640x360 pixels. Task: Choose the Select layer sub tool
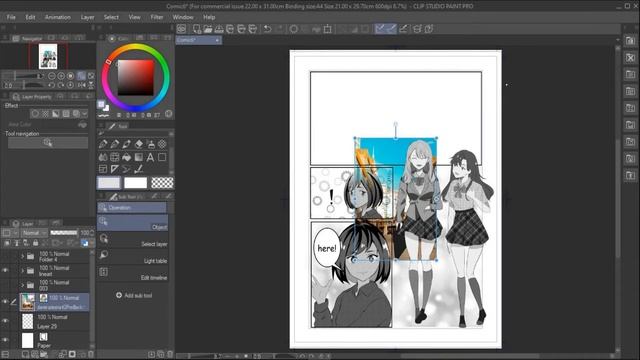point(133,240)
